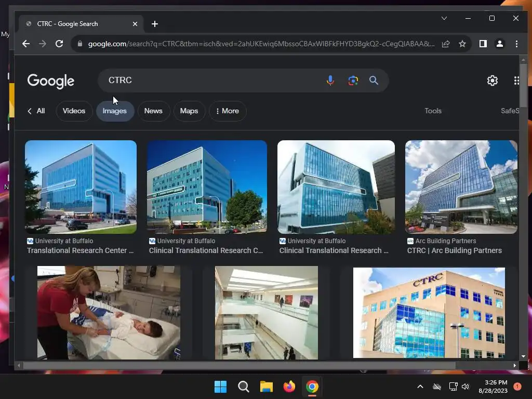Screen dimensions: 532x399
Task: View site information via lock icon
Action: pyautogui.click(x=79, y=44)
